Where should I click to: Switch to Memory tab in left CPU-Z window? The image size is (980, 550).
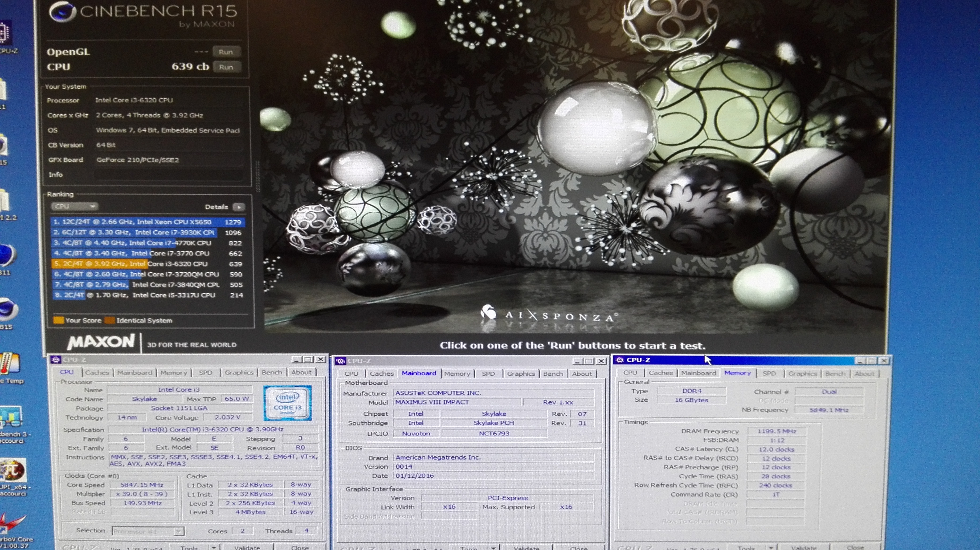point(173,372)
